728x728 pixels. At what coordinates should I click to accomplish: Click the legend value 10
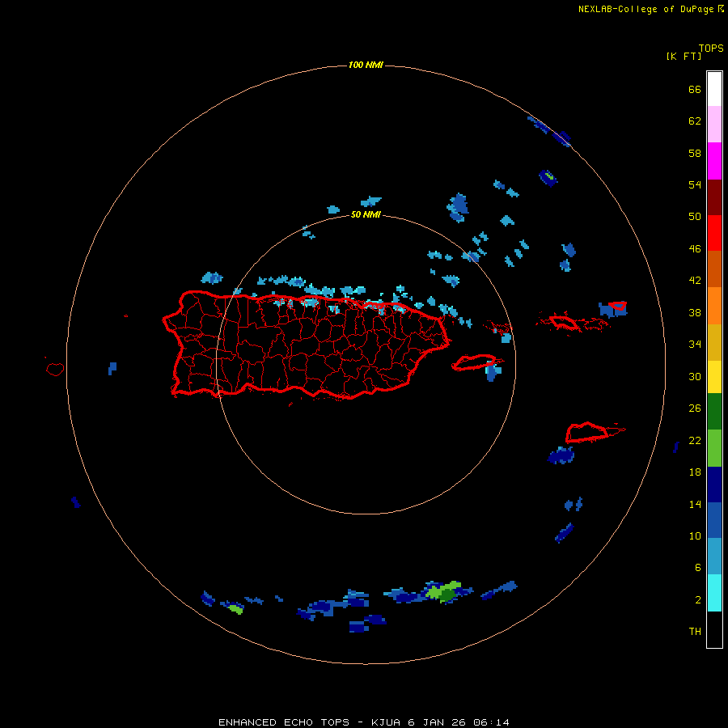click(x=695, y=535)
